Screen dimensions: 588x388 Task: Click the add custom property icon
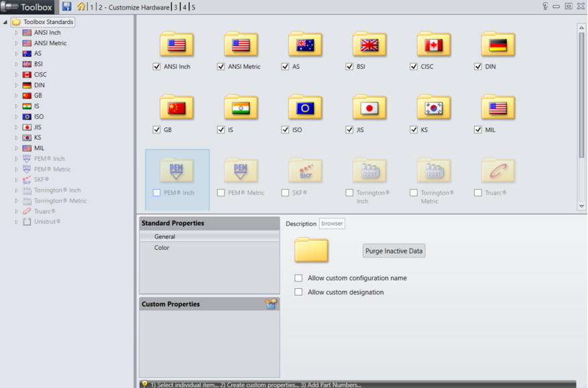click(271, 304)
